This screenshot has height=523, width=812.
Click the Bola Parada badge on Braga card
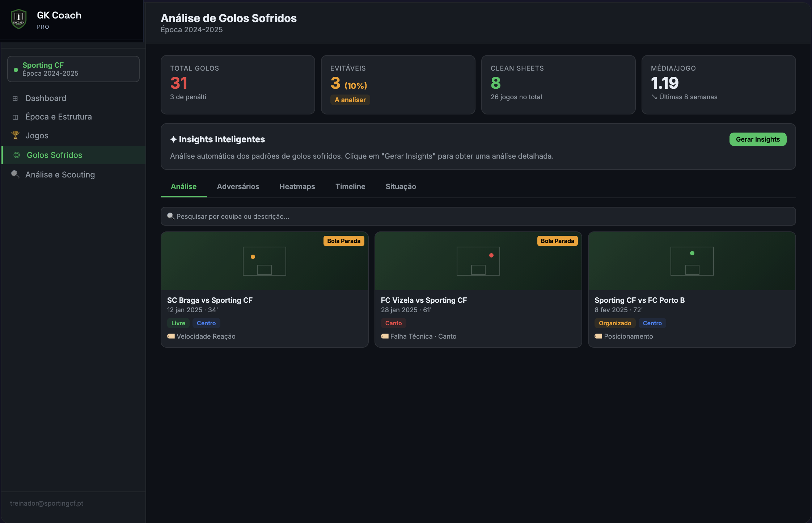(344, 241)
